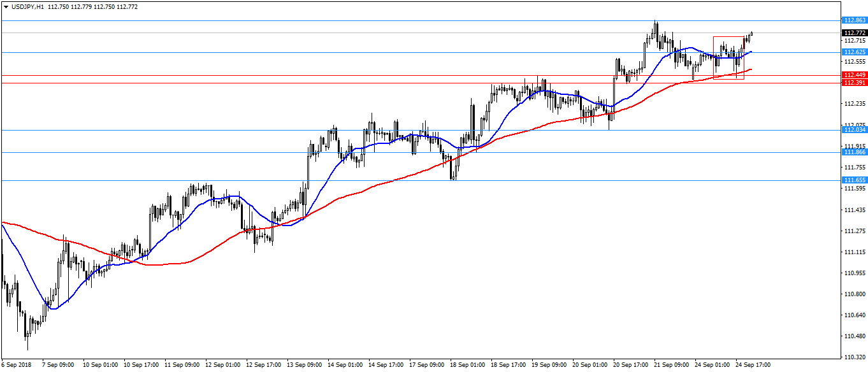
Task: Click the 112.235 value on price axis
Action: [855, 104]
